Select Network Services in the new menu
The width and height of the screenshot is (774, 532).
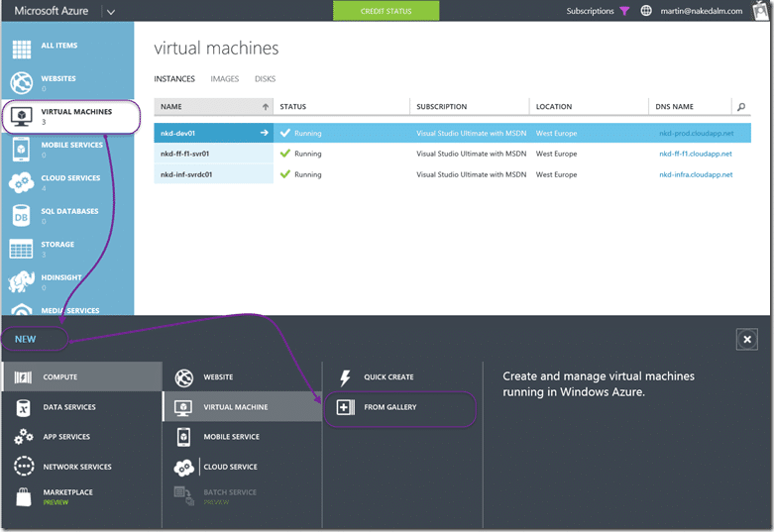[82, 467]
